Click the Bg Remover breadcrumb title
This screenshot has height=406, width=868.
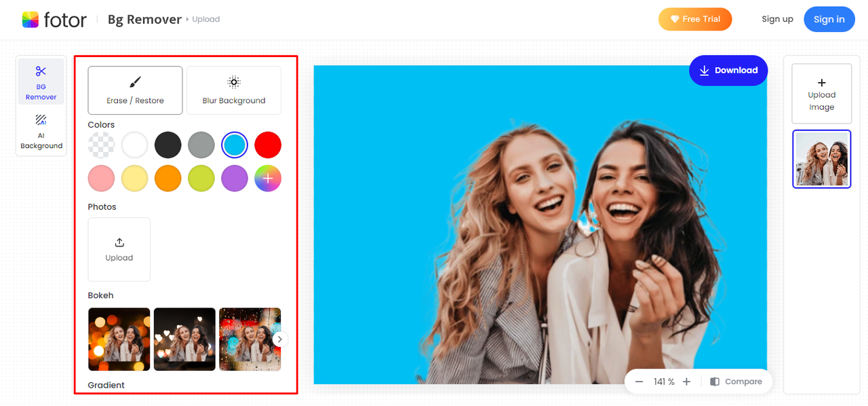point(144,20)
